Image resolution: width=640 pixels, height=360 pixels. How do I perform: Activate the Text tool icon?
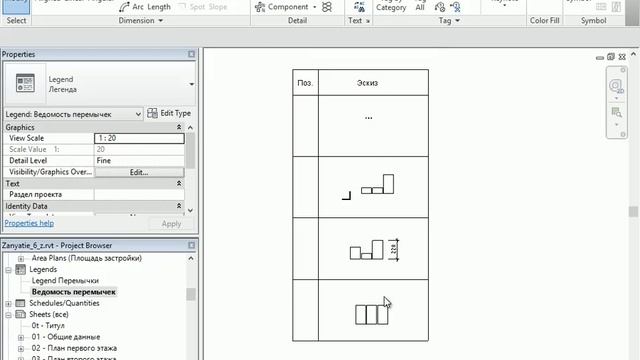(x=359, y=7)
